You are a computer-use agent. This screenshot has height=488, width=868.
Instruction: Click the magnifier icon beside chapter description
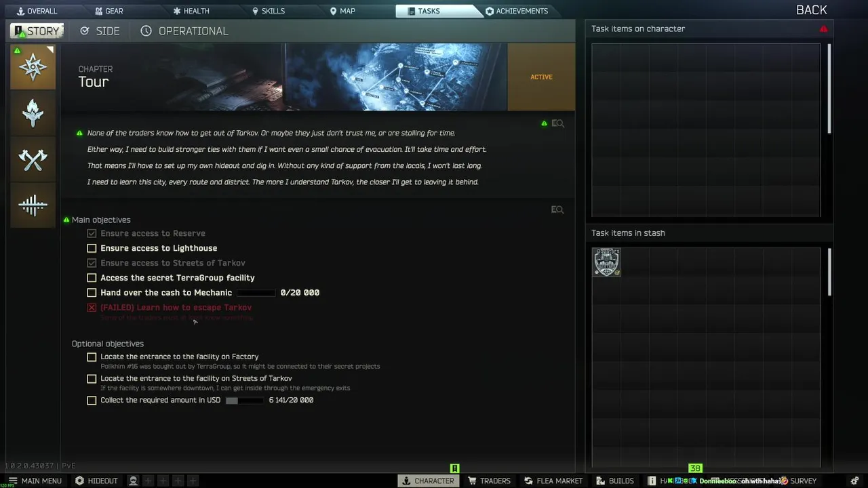[x=558, y=123]
